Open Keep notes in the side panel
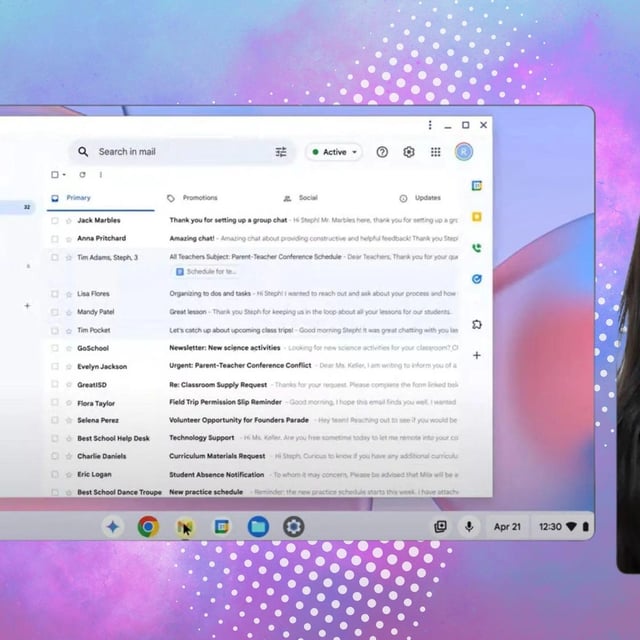The height and width of the screenshot is (640, 640). [477, 217]
